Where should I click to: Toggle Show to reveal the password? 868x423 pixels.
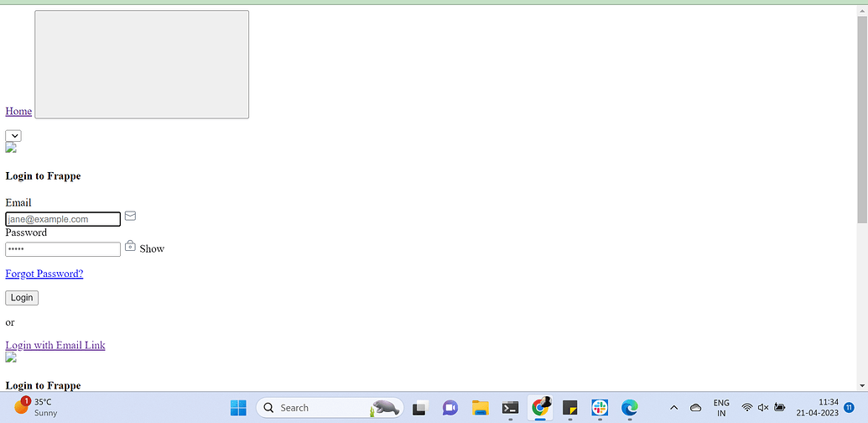click(152, 248)
